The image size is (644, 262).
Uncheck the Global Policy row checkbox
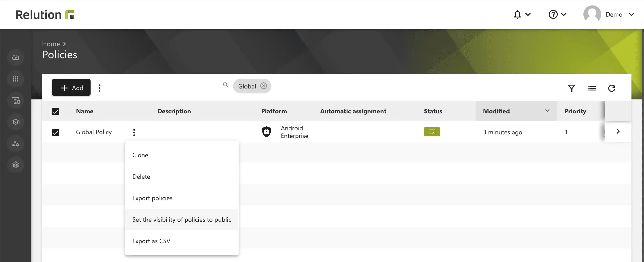55,132
